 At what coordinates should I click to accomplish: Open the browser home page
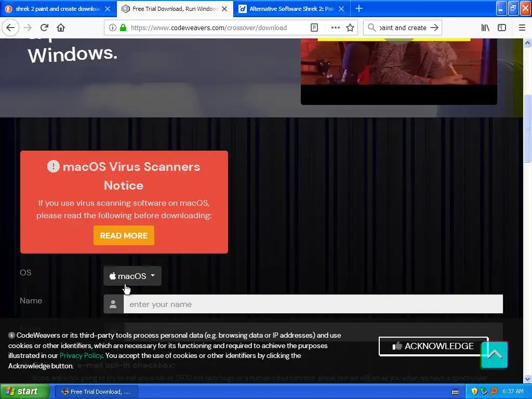pyautogui.click(x=61, y=28)
